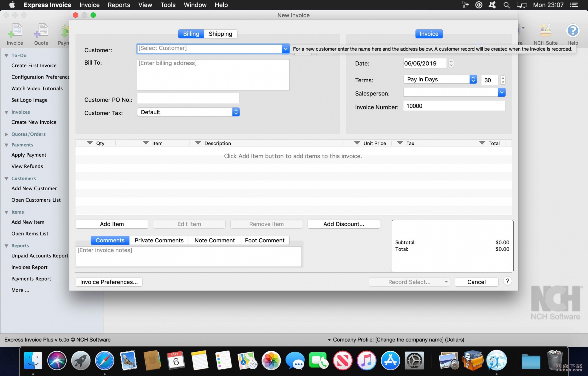The image size is (588, 376).
Task: Click the Terms days stepper
Action: click(503, 80)
